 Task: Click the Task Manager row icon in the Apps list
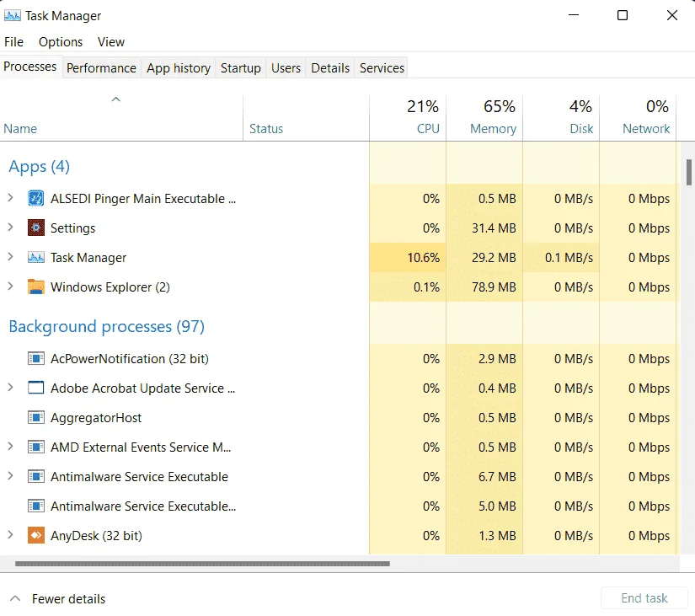[36, 257]
